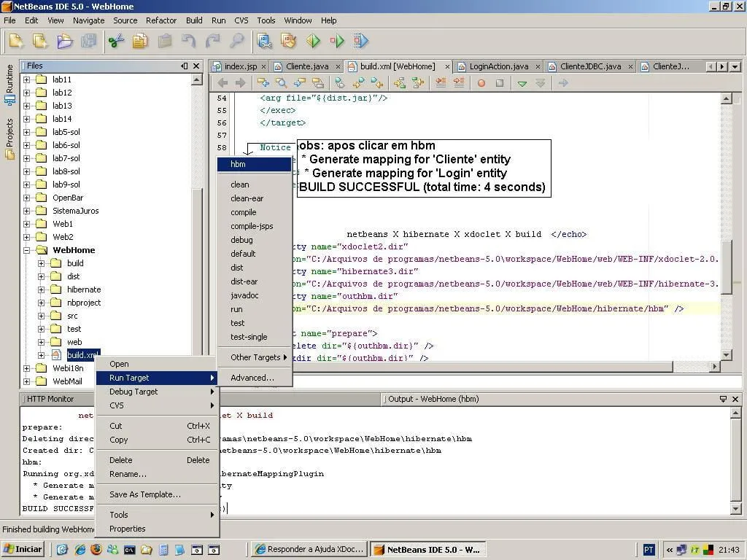The height and width of the screenshot is (560, 747).
Task: Click the Open Project folder icon
Action: (64, 41)
